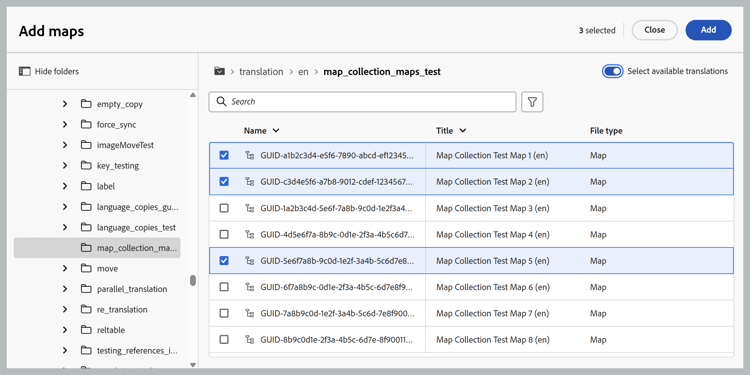Click file name GUID-6f7a8b9c-0d1e-2f3a-4b5c-6d7e8f9...

tap(337, 287)
